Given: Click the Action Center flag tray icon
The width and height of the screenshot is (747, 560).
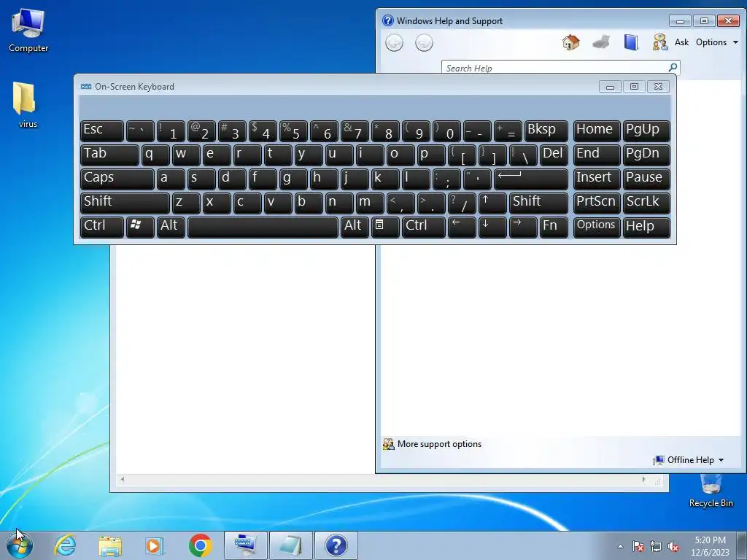Looking at the screenshot, I should click(x=638, y=546).
